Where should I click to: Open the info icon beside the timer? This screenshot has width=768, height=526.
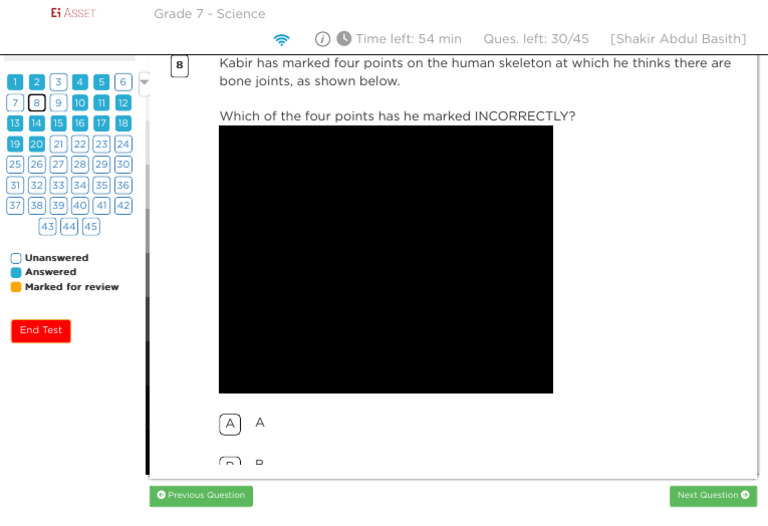click(x=322, y=39)
